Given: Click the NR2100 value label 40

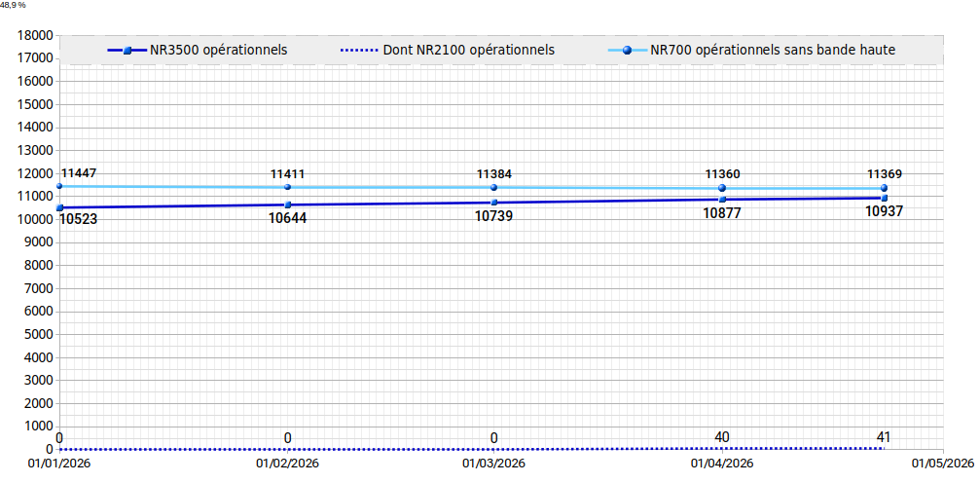Looking at the screenshot, I should 722,436.
